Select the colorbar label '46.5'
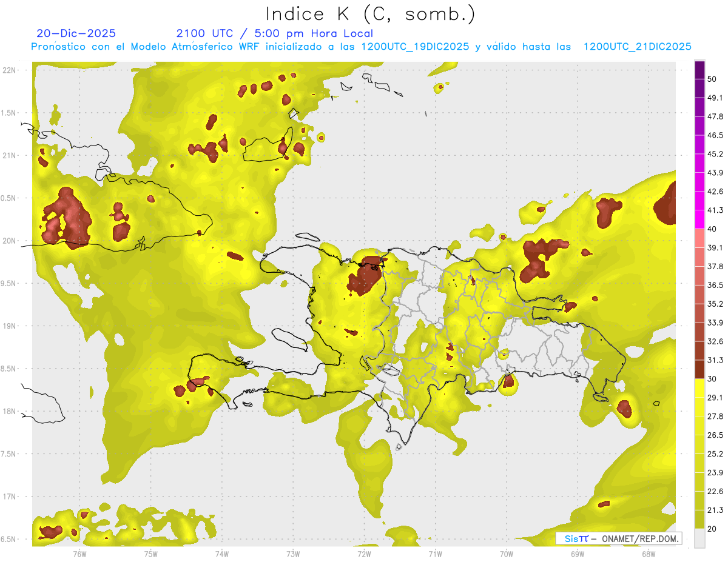 point(715,135)
